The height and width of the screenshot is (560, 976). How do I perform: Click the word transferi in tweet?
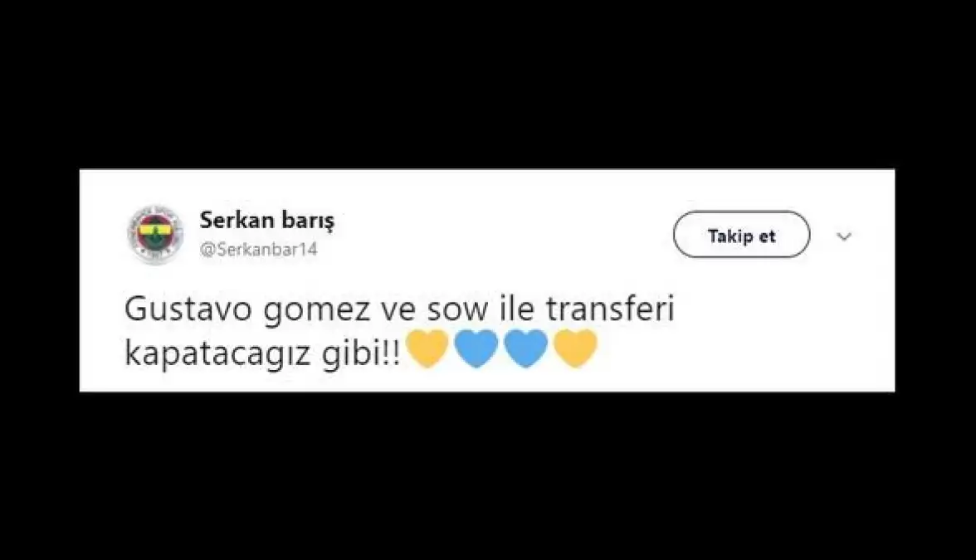610,309
